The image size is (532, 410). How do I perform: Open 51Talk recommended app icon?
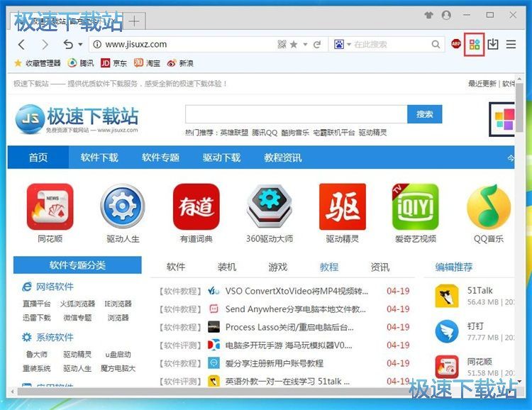coord(446,297)
